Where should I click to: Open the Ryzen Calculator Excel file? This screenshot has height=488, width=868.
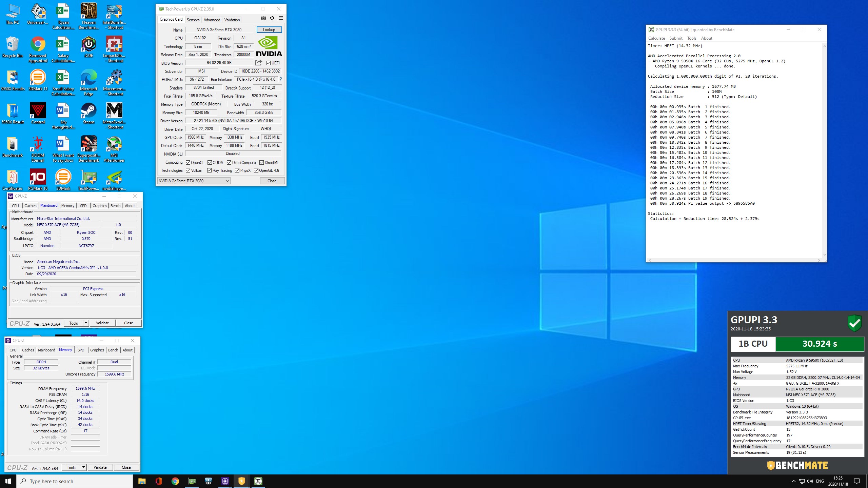click(63, 16)
